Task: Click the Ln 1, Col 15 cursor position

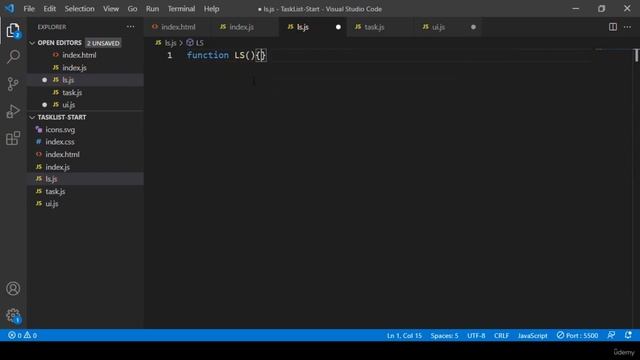Action: click(x=404, y=336)
